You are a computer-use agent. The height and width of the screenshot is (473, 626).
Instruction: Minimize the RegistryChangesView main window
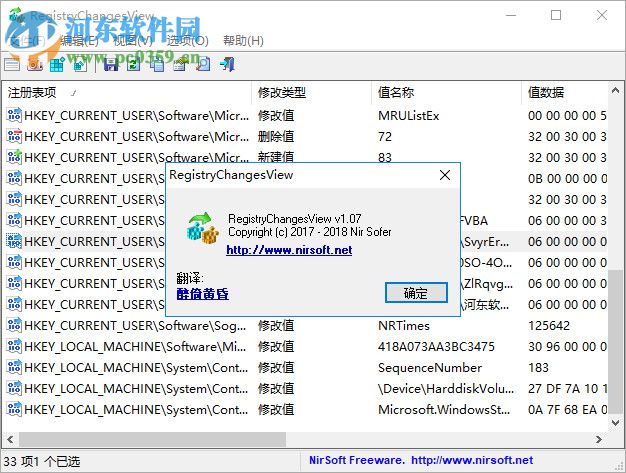(511, 15)
